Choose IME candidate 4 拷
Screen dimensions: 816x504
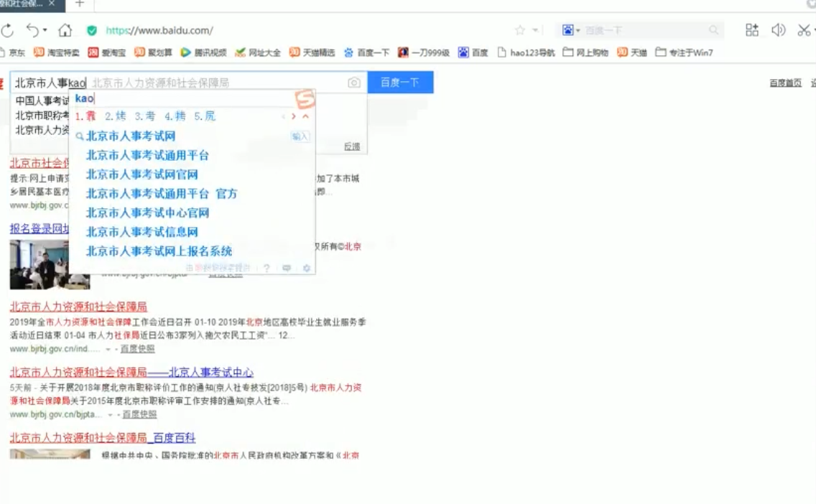(x=175, y=116)
